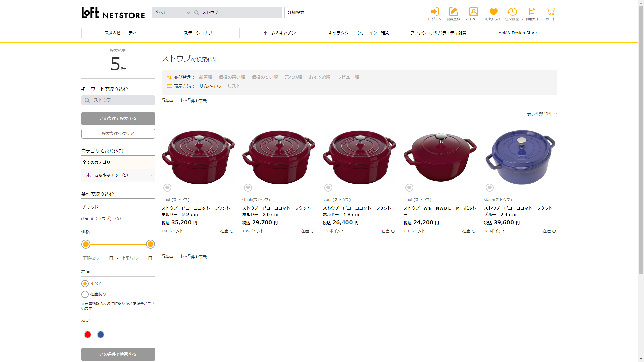Sort results by 価格の安い順
Viewport: 644px width, 362px height.
click(x=265, y=77)
